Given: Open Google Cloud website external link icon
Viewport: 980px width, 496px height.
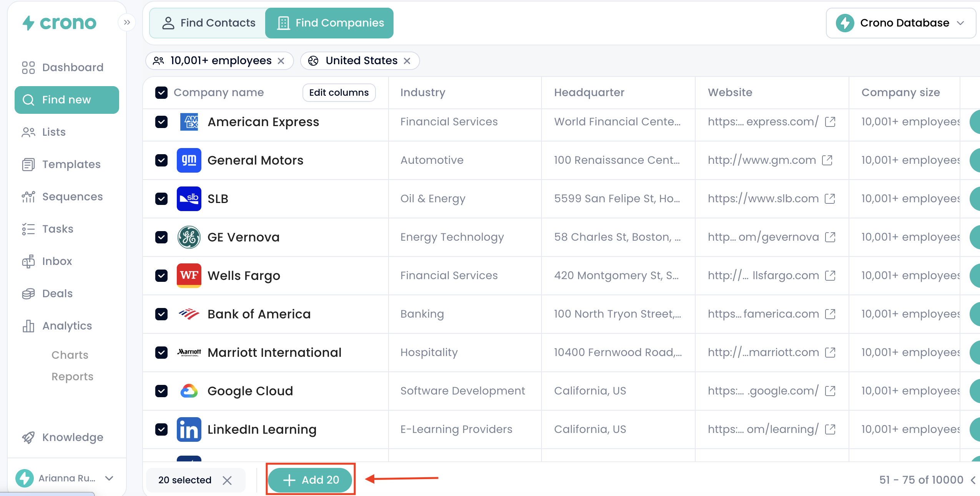Looking at the screenshot, I should (x=830, y=391).
